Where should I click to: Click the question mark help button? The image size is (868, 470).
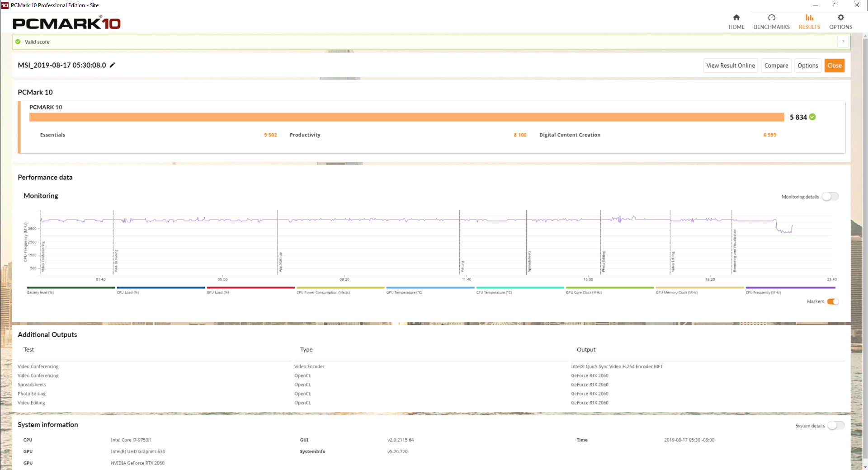click(843, 42)
